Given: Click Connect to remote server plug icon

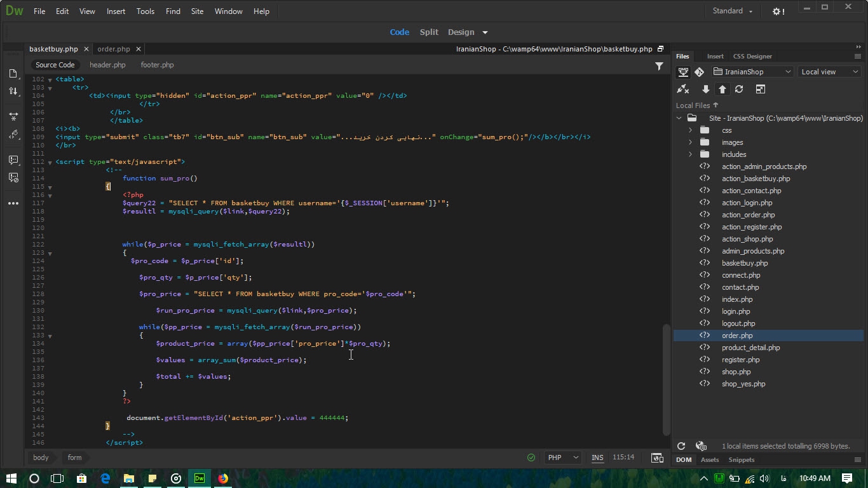Looking at the screenshot, I should tap(683, 90).
